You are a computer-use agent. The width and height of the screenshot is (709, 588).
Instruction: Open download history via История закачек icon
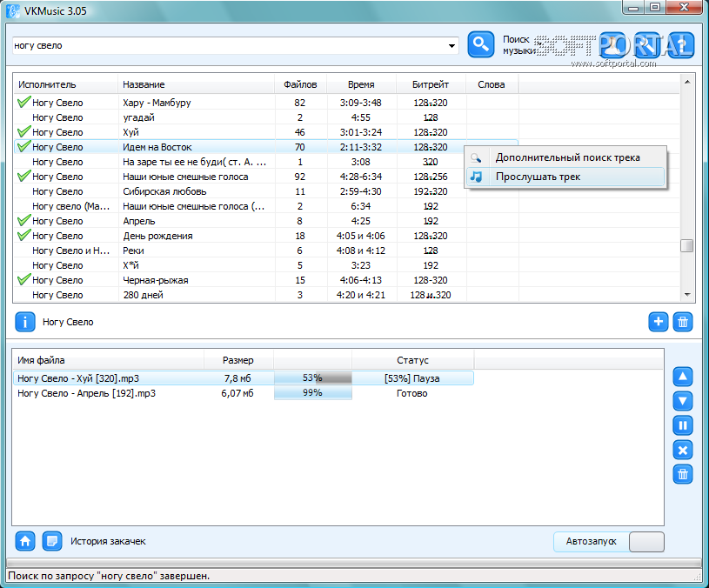[52, 541]
